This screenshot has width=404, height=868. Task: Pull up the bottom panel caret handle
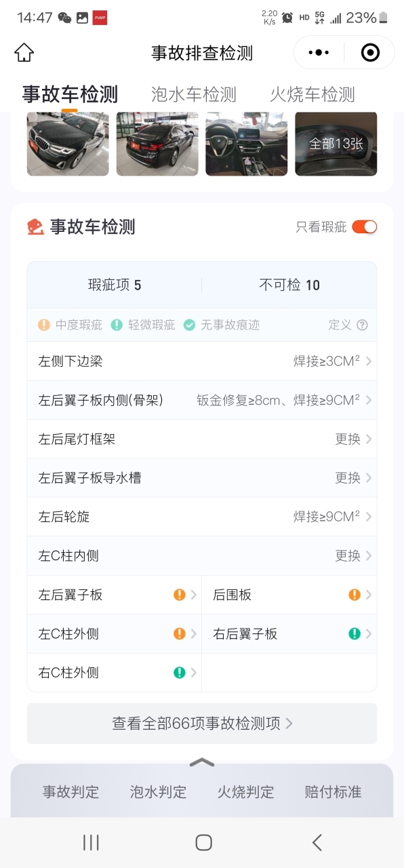pyautogui.click(x=202, y=762)
